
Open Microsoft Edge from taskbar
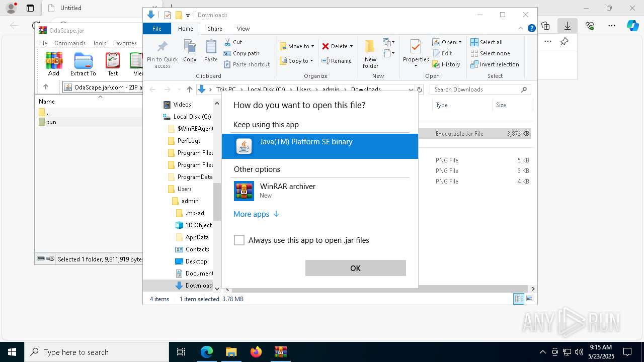207,352
